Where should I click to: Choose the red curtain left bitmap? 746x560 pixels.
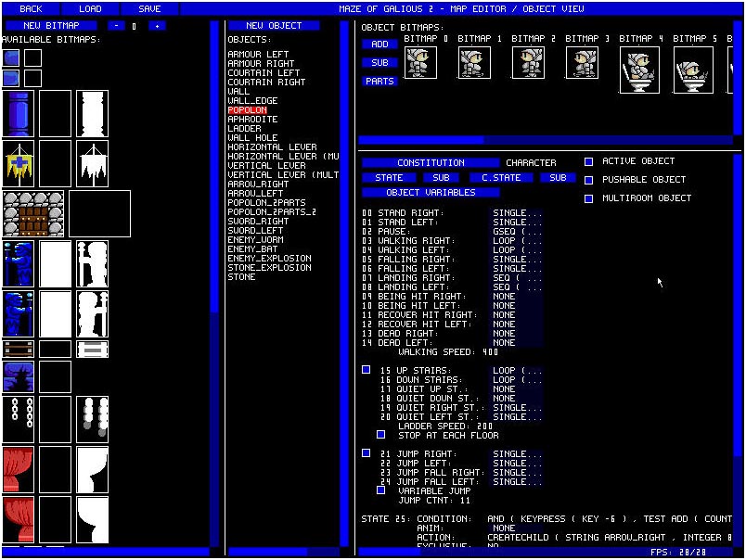point(18,469)
